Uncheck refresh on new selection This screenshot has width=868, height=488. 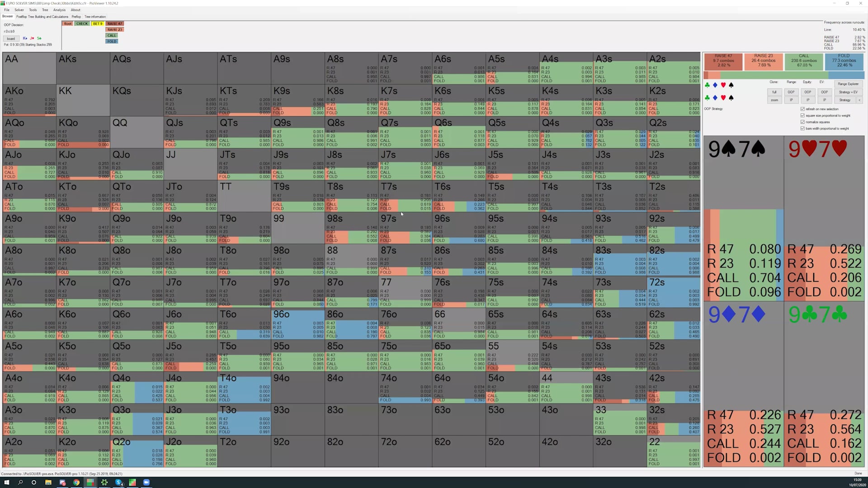pos(802,109)
